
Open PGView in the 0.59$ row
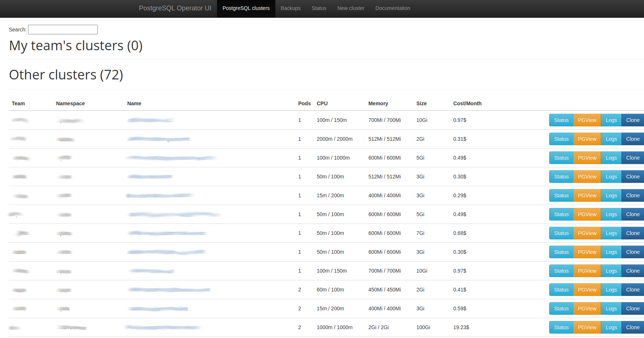(x=587, y=308)
